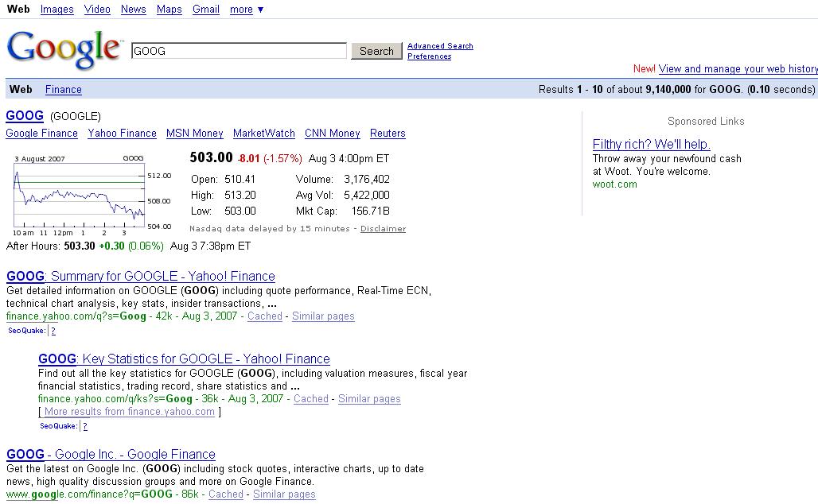Viewport: 818px width, 504px height.
Task: Open Gmail from top navigation
Action: pos(205,10)
